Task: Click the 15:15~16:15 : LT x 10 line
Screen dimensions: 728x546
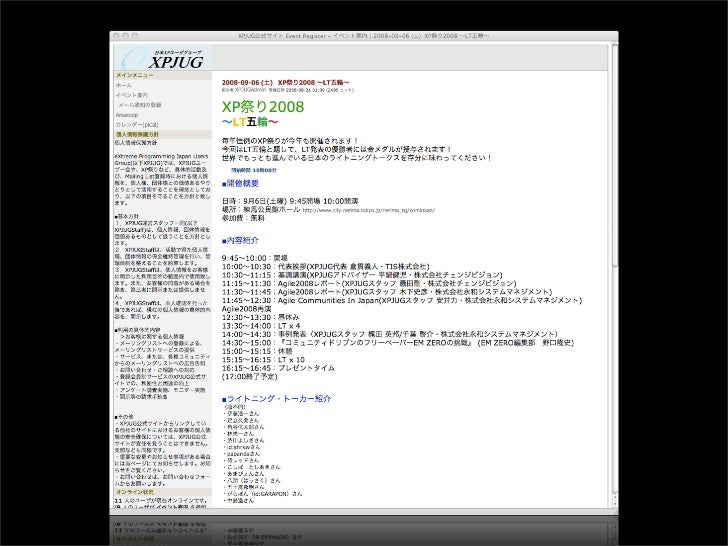Action: click(263, 359)
